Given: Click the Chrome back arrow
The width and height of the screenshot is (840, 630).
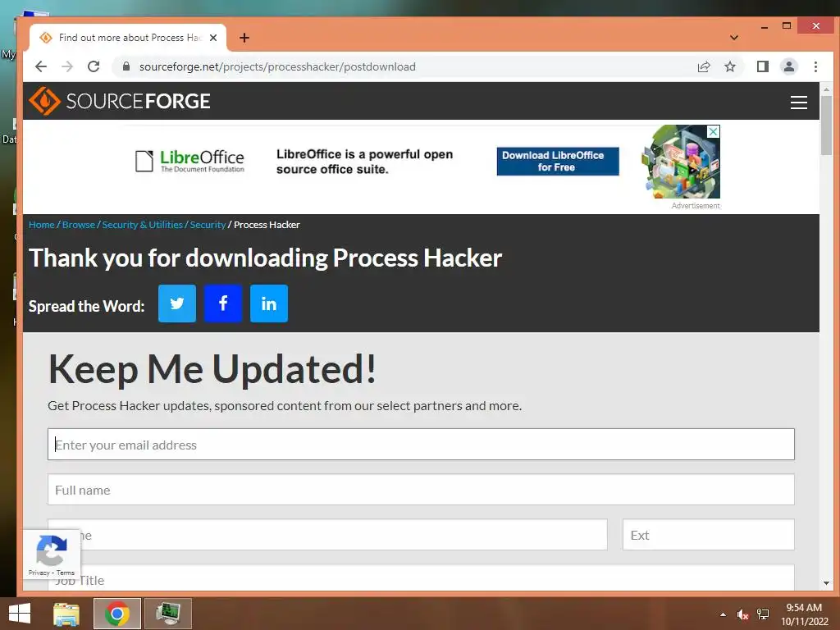Looking at the screenshot, I should tap(41, 66).
